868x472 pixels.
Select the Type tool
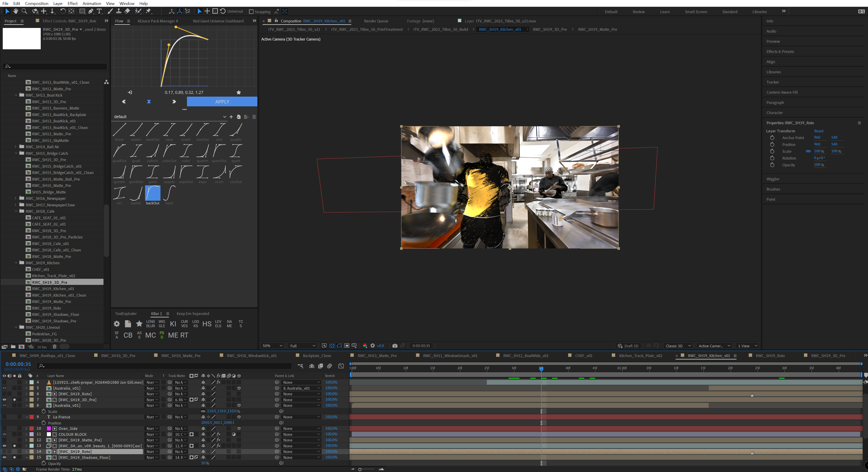(99, 11)
